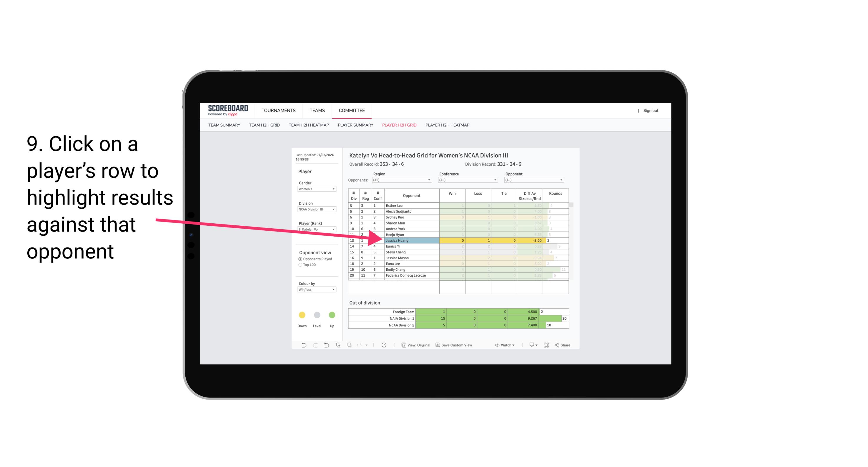This screenshot has width=868, height=467.
Task: Click the PLAYER H2H HEATMAP tab
Action: 447,126
